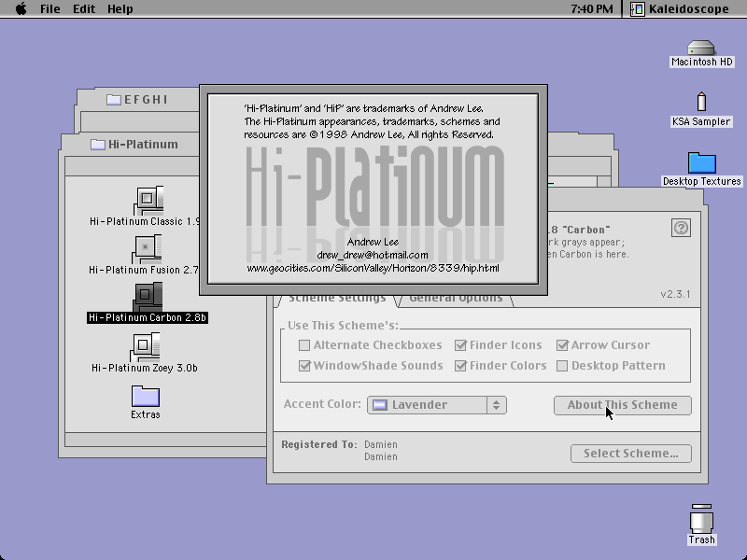Toggle the Alternate Checkboxes option
747x560 pixels.
[304, 345]
